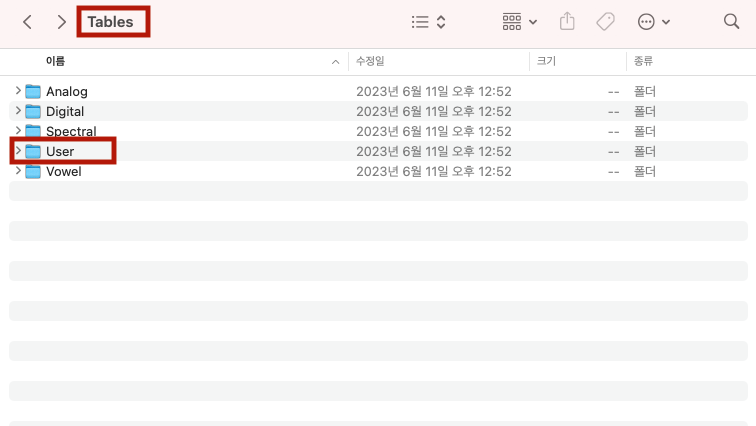The height and width of the screenshot is (426, 756).
Task: Click the search magnifier icon
Action: click(x=731, y=21)
